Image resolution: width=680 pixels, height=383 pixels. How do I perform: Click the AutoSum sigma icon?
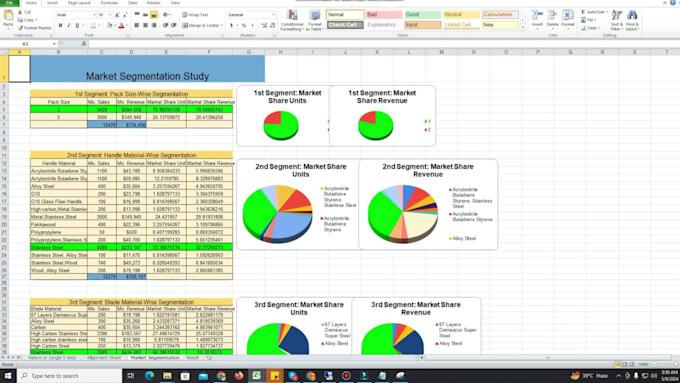[583, 12]
